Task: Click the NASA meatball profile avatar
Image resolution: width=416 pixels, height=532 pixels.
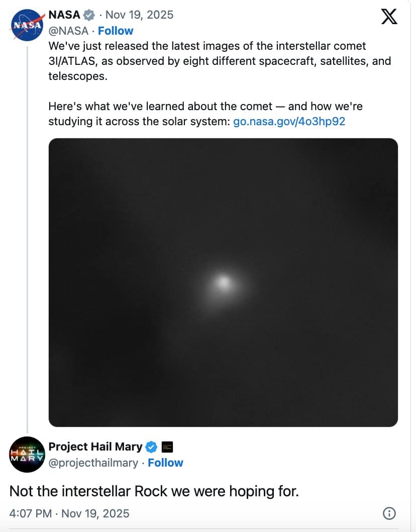Action: 27,23
